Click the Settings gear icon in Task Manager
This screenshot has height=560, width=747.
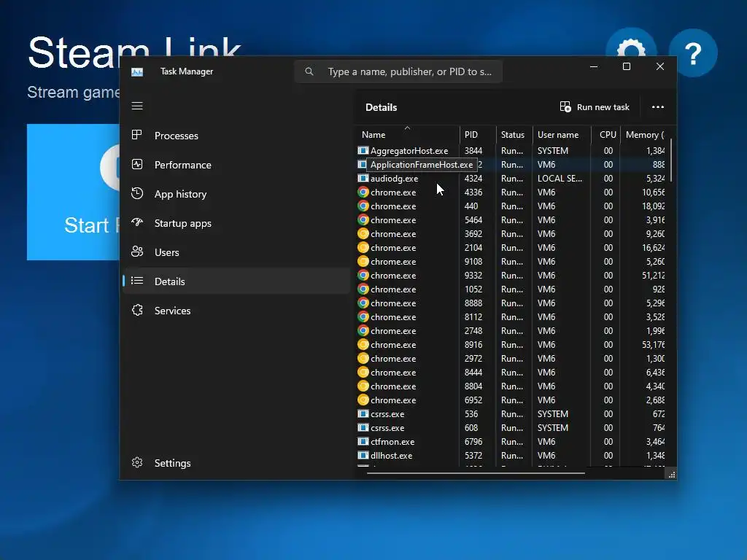137,462
